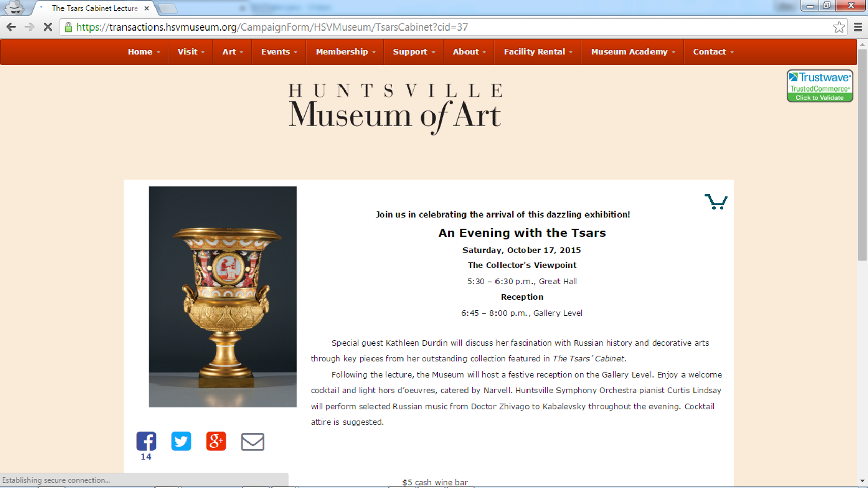Email this page with the envelope icon
868x488 pixels.
(x=253, y=442)
